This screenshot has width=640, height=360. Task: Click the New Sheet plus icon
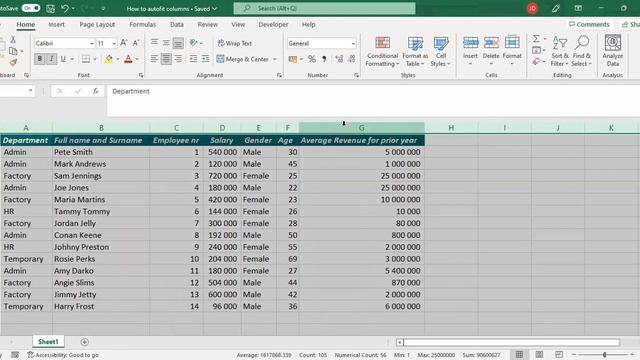[x=84, y=342]
